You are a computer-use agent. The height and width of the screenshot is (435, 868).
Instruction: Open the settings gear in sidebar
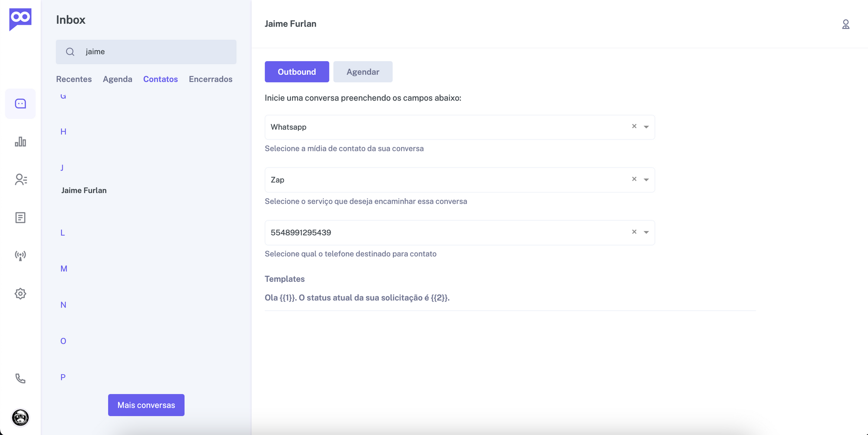click(20, 294)
